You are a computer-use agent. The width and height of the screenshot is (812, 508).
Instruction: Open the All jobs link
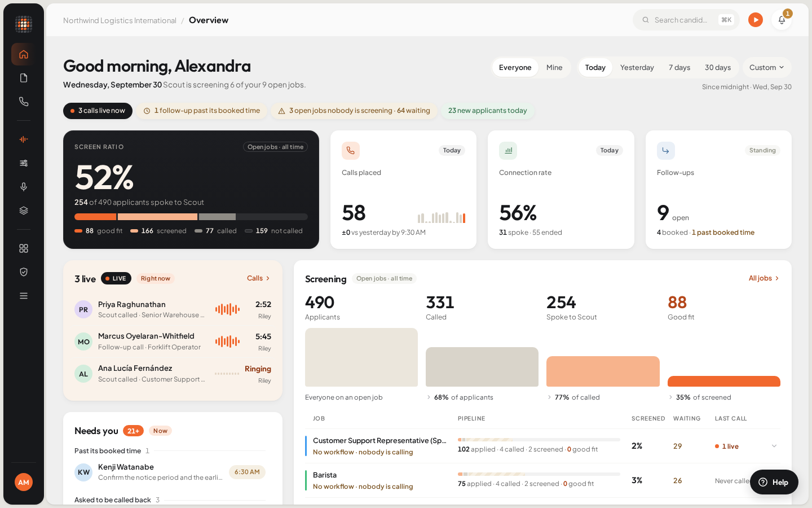pyautogui.click(x=764, y=278)
